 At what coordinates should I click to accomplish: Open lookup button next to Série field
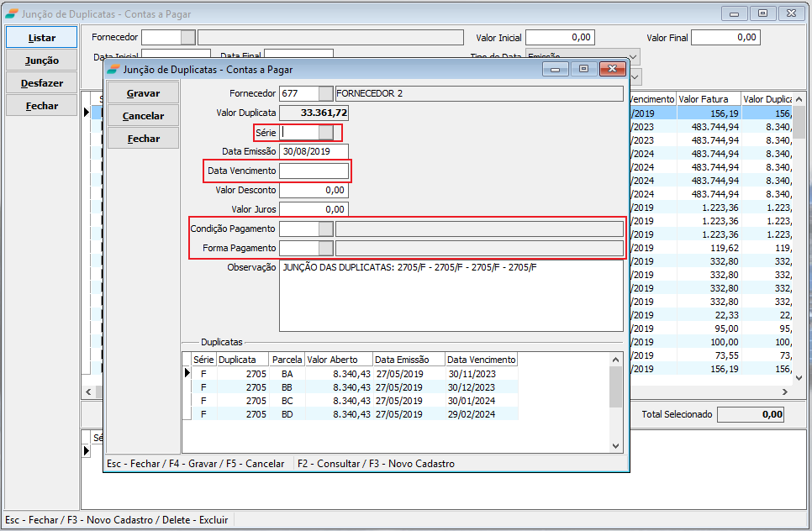(x=326, y=133)
